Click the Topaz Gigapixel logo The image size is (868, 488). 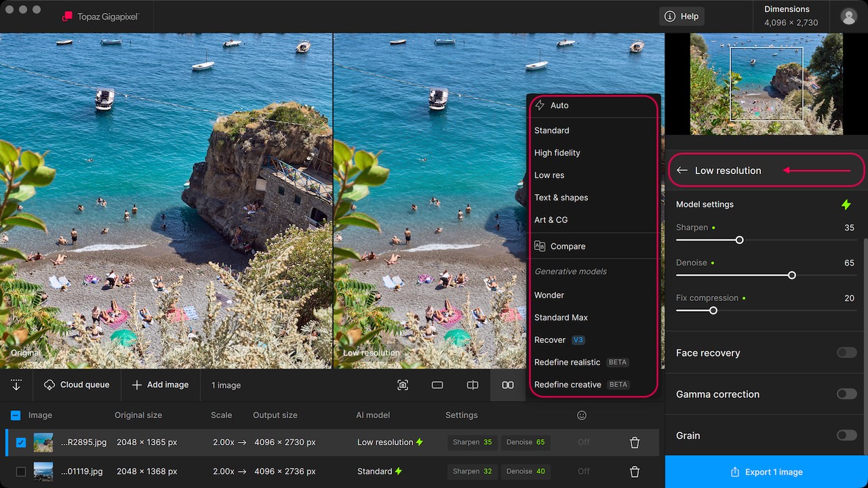click(100, 16)
